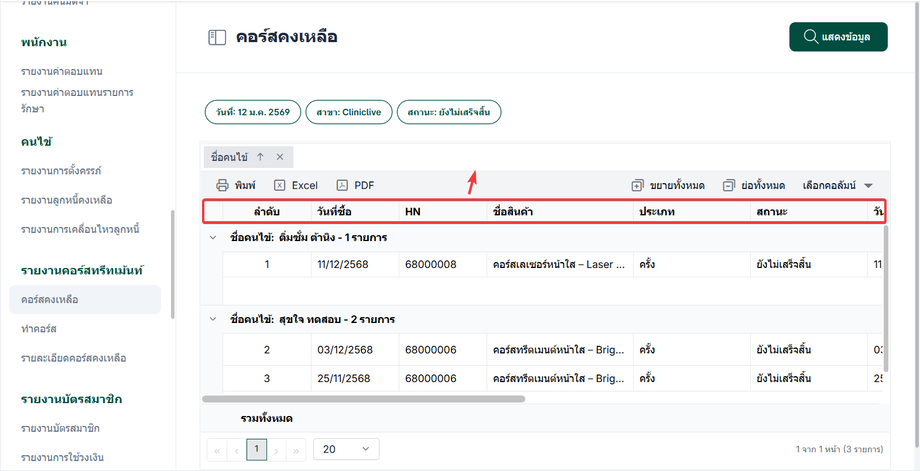Click the table's horizontal scrollbar
Screen dimensions: 920x471
363,399
